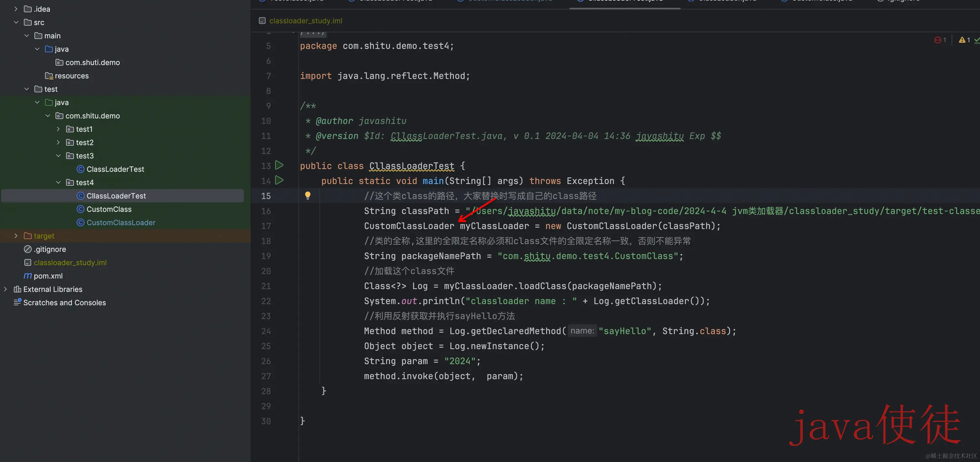This screenshot has width=980, height=462.
Task: Click the pom.xml Maven icon
Action: 28,276
